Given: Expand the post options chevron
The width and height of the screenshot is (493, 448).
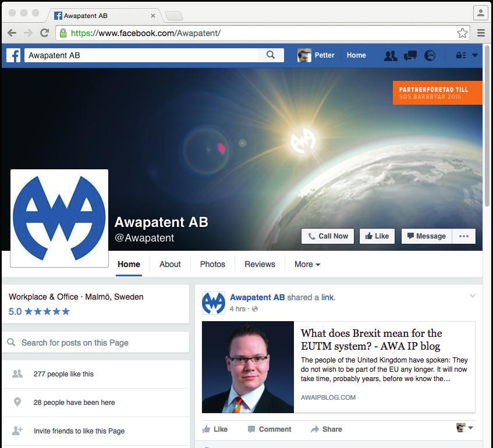Looking at the screenshot, I should tap(472, 296).
